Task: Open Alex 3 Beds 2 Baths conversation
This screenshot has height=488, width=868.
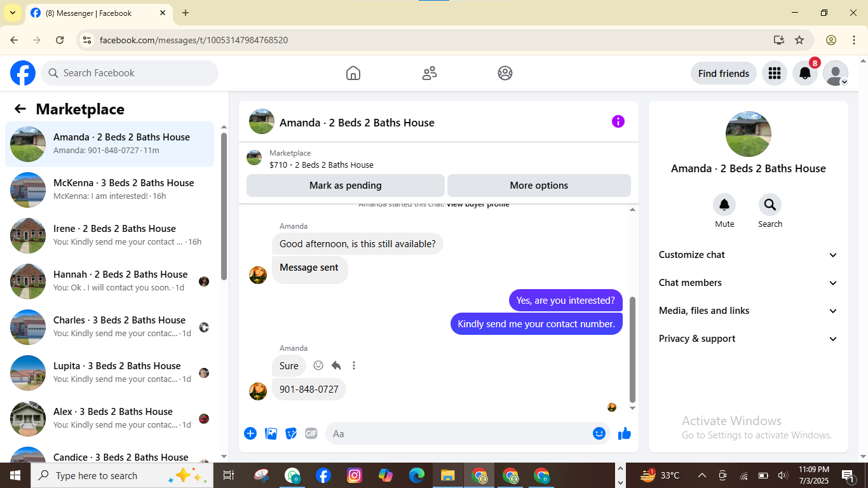Action: [110, 419]
